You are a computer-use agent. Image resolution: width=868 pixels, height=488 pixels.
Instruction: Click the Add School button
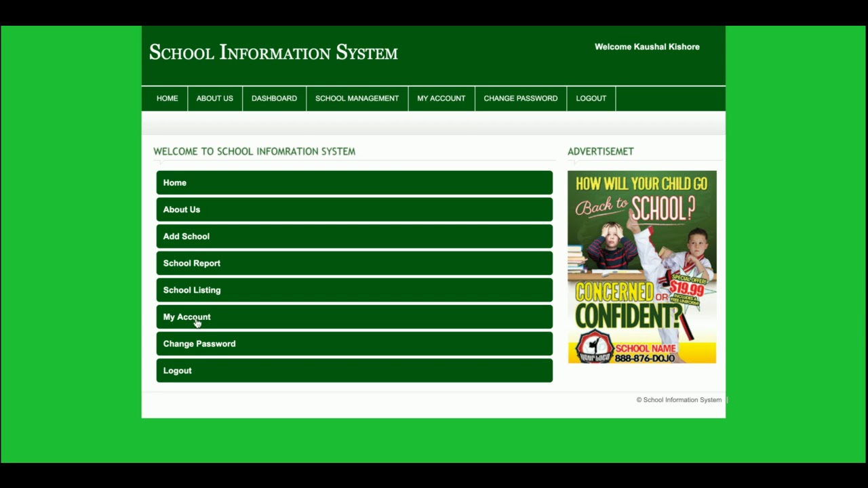coord(355,237)
